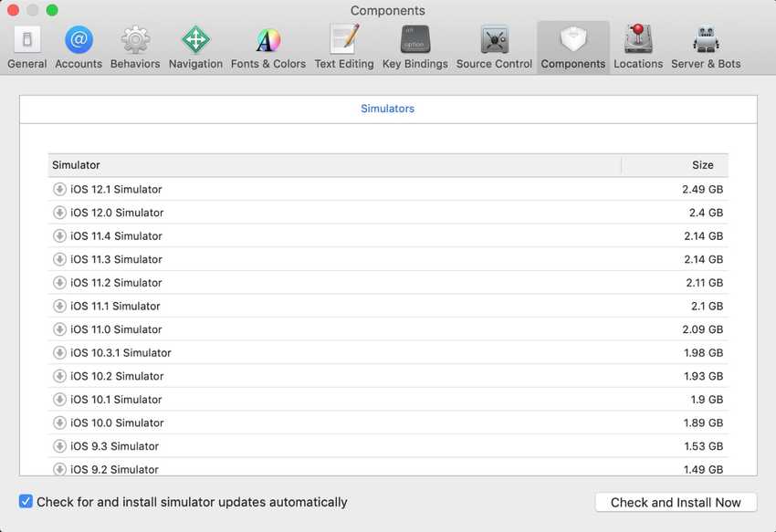
Task: Download the iOS 11.1 Simulator
Action: [59, 306]
